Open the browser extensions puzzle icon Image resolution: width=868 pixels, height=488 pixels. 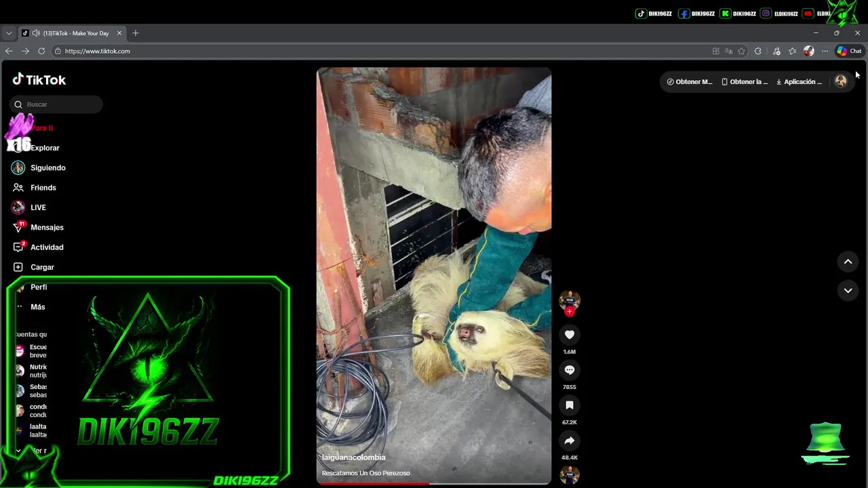[x=758, y=51]
